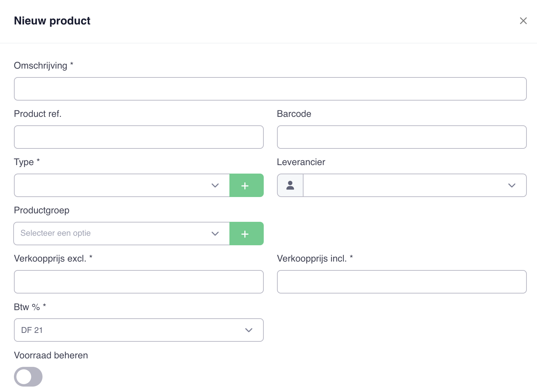Close the Nieuw product dialog
Image resolution: width=537 pixels, height=392 pixels.
(523, 21)
